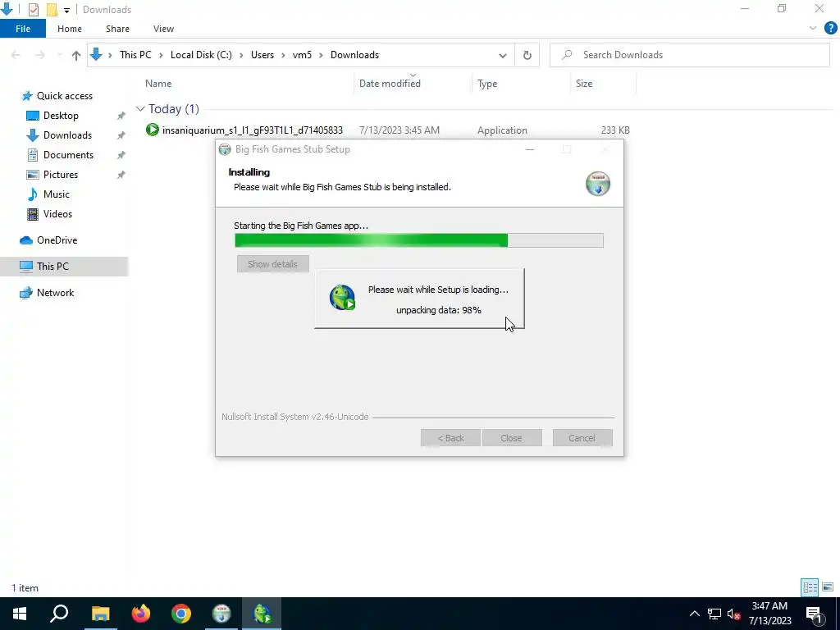Open the taskbar clock showing 3:47 AM
This screenshot has width=840, height=630.
click(769, 614)
